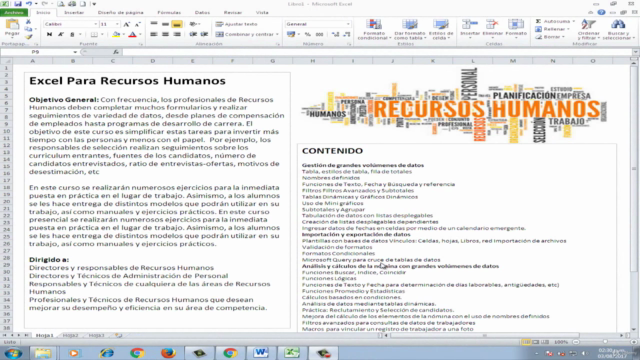The height and width of the screenshot is (360, 640).
Task: Increase indent in Alineación group
Action: [x=204, y=34]
